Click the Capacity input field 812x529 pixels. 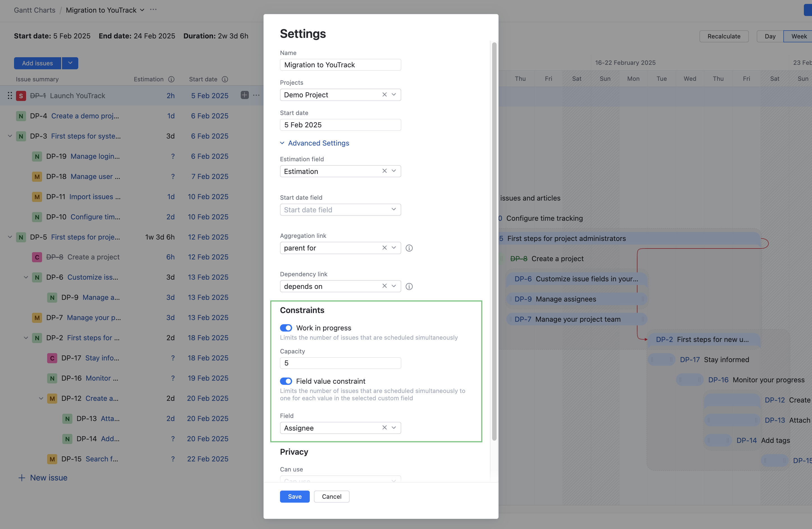tap(340, 363)
